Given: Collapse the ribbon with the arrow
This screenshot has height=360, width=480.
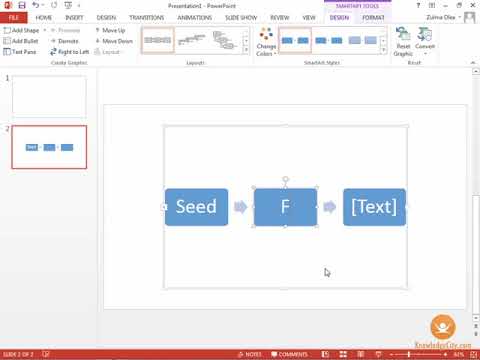Looking at the screenshot, I should pos(473,62).
